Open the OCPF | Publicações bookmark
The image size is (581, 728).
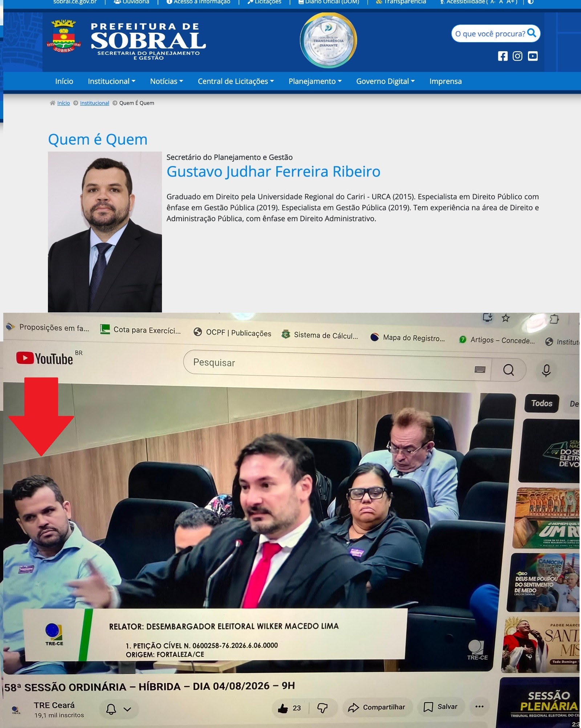point(232,332)
